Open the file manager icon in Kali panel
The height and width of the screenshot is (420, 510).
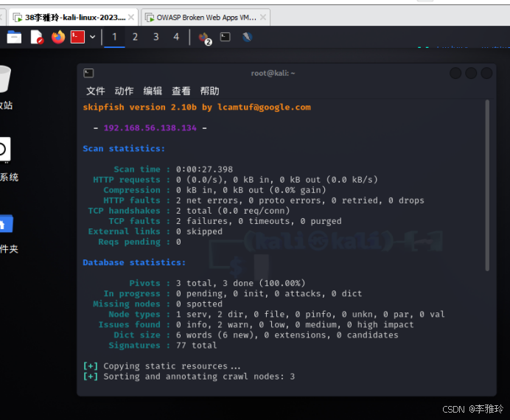[x=14, y=37]
